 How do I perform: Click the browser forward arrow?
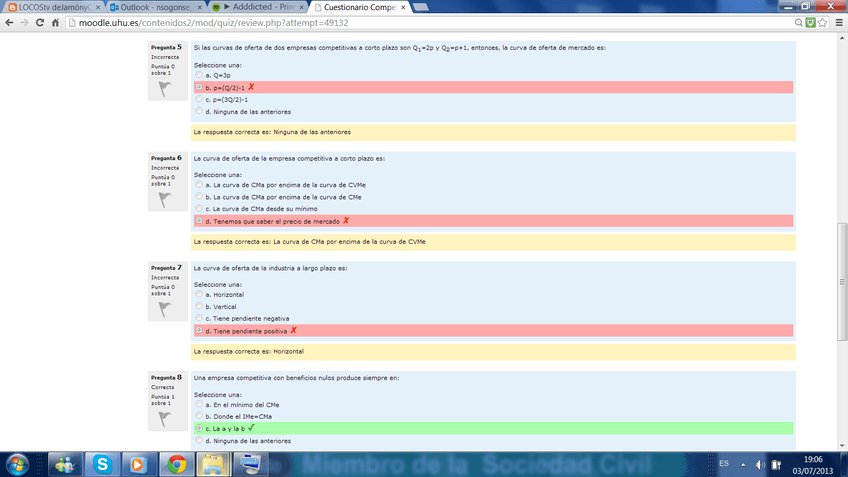tap(24, 23)
